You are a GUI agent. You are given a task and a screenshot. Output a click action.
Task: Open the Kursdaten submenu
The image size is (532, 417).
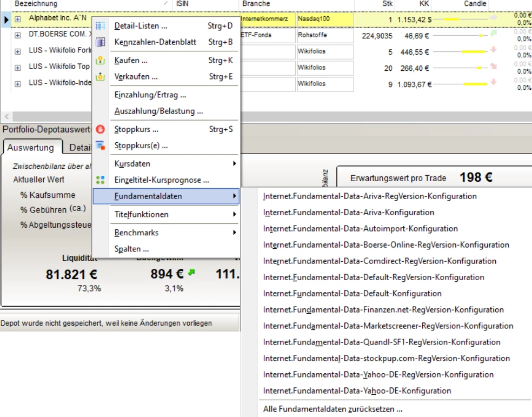pos(166,163)
